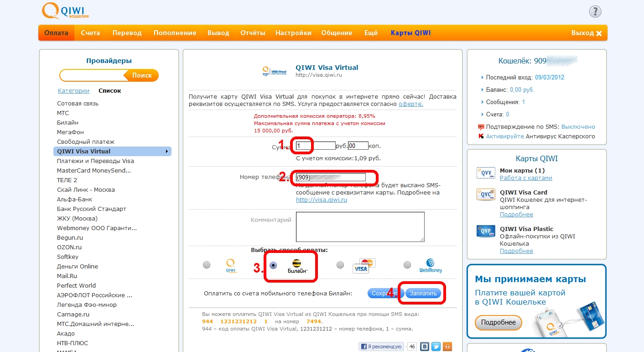
Task: Open the Вывод menu item
Action: click(x=218, y=33)
